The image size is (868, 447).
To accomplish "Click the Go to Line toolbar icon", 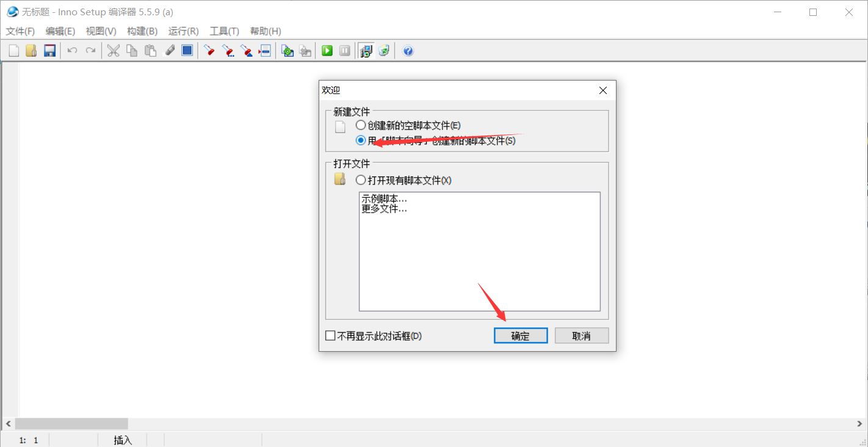I will tap(264, 51).
